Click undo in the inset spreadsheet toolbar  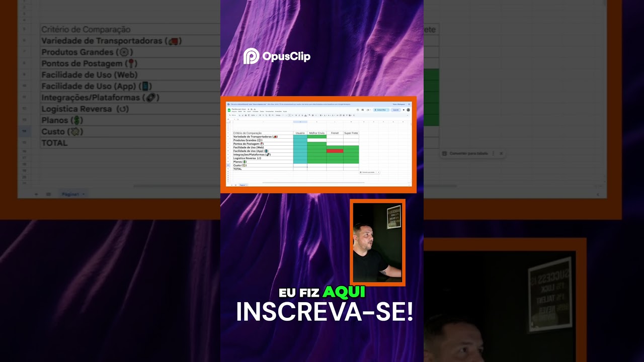pyautogui.click(x=238, y=115)
